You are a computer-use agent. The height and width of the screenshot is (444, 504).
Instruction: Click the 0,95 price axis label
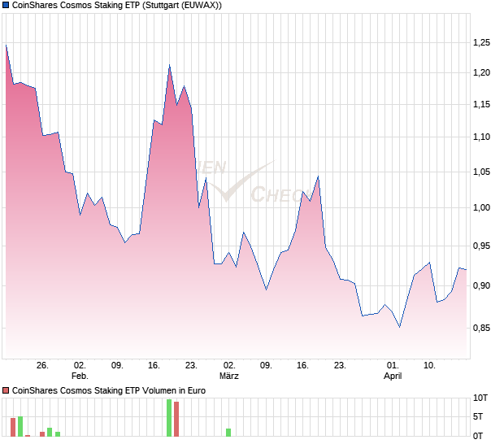[x=481, y=246]
